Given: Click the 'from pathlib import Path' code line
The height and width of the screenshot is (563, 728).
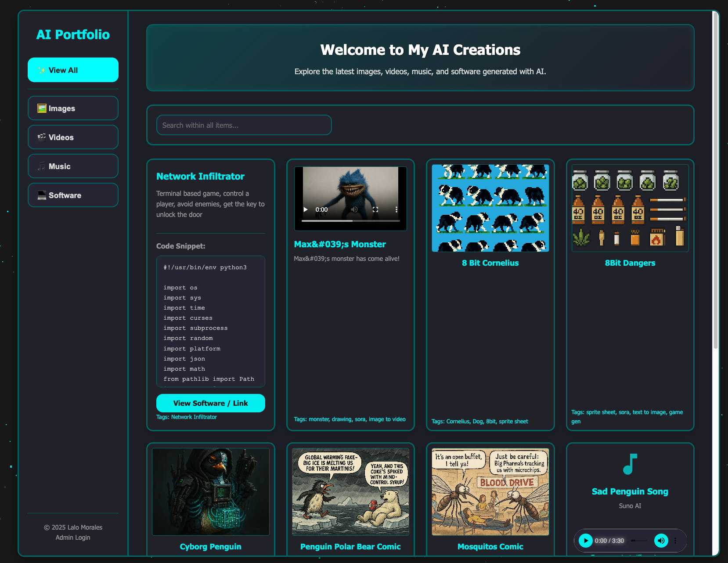Looking at the screenshot, I should (x=209, y=379).
